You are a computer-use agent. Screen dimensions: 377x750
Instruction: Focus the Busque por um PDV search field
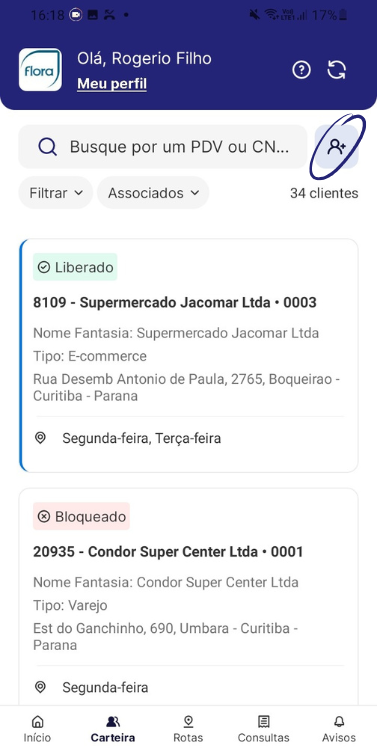pos(163,147)
